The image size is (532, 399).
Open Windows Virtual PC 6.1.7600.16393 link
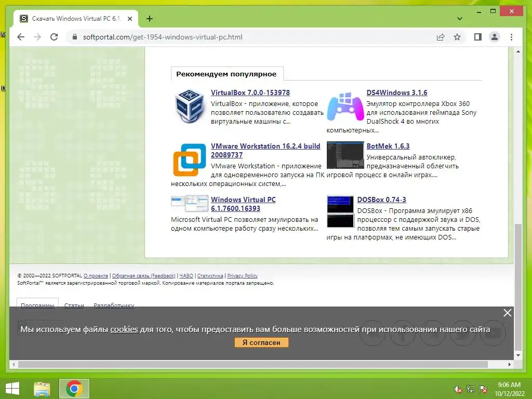(243, 204)
